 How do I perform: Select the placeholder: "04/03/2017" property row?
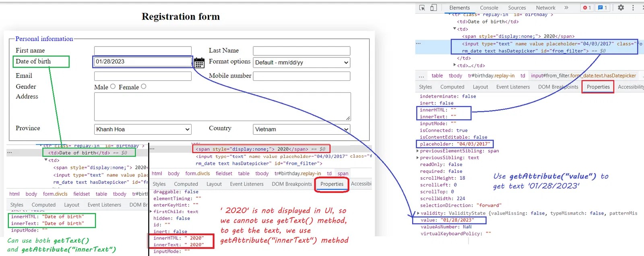455,144
